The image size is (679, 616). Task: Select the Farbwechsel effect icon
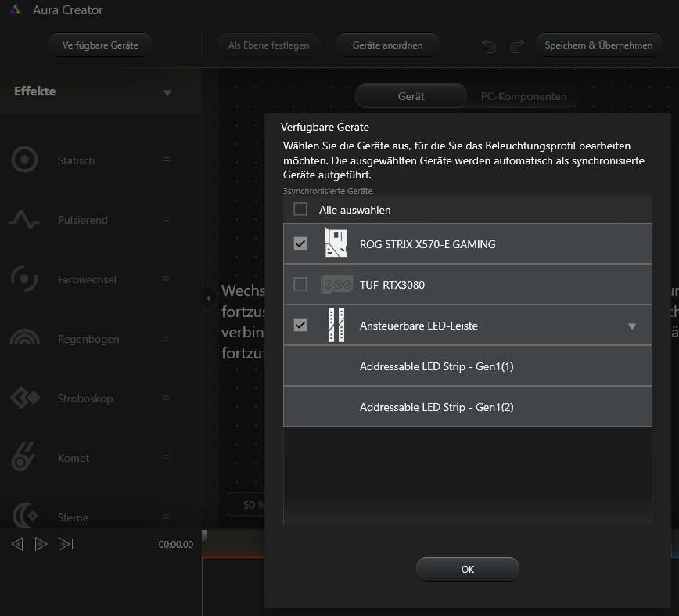(24, 279)
